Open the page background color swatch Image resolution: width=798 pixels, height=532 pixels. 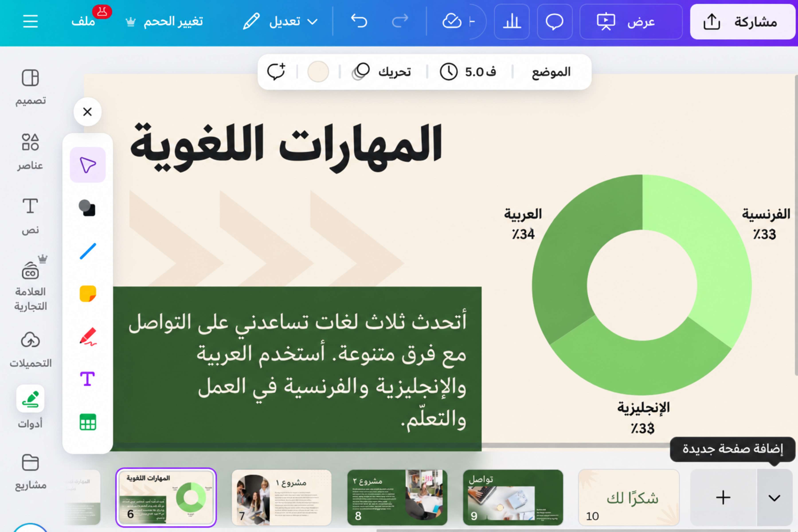[318, 72]
